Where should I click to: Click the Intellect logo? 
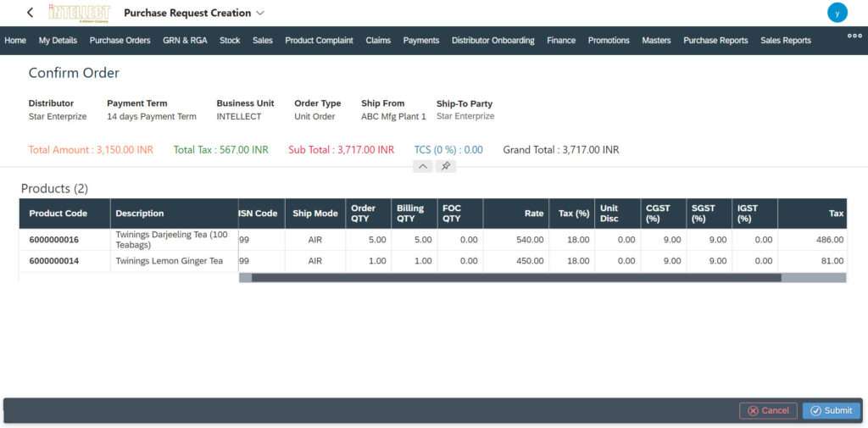click(x=79, y=13)
